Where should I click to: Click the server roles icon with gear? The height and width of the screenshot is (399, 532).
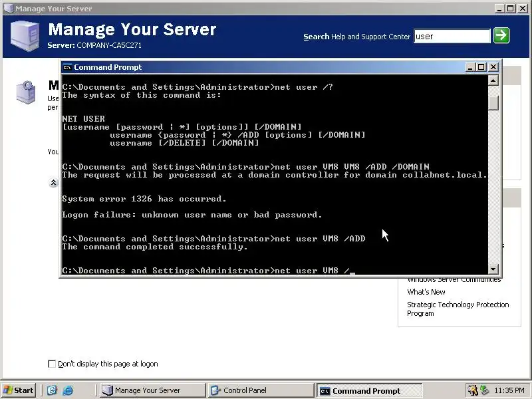[x=26, y=92]
